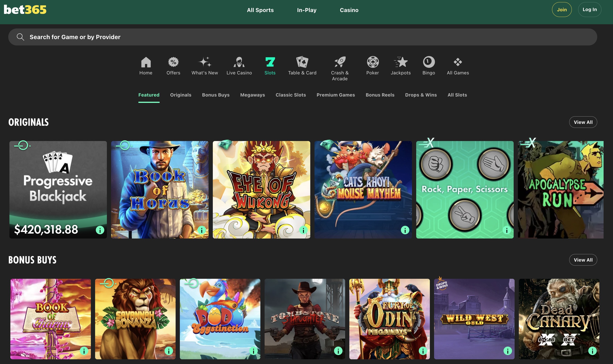Switch to the Premium Games tab
The image size is (613, 364).
pos(336,95)
